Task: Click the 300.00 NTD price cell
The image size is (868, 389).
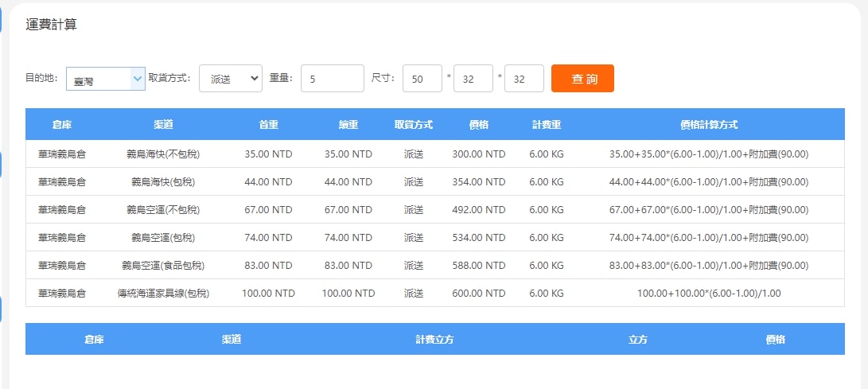Action: tap(479, 154)
